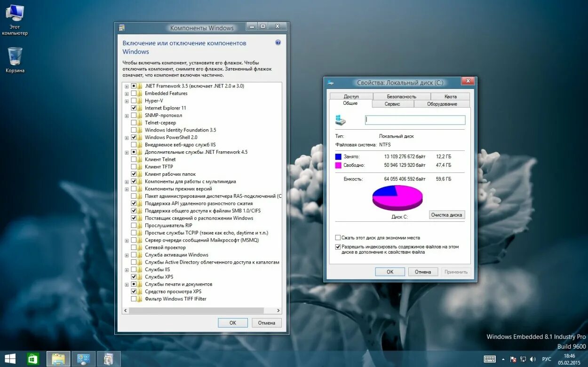This screenshot has height=367, width=588.
Task: Select the Общие tab
Action: 350,103
